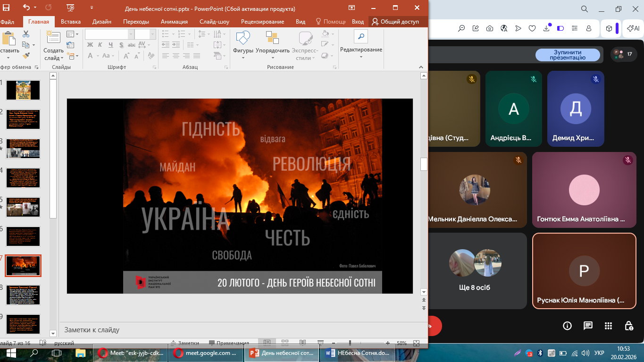The height and width of the screenshot is (362, 644).
Task: Expand the font name combo box
Action: pos(131,34)
